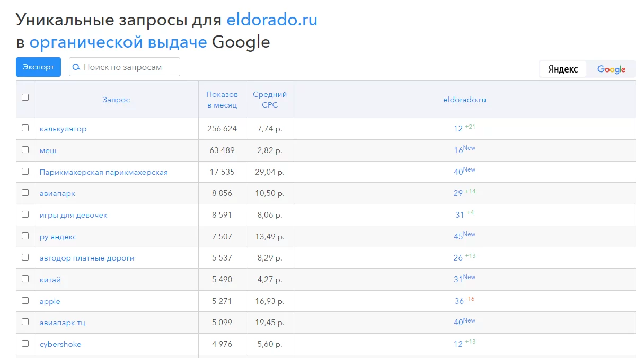
Task: Check the apple row checkbox
Action: pyautogui.click(x=25, y=301)
